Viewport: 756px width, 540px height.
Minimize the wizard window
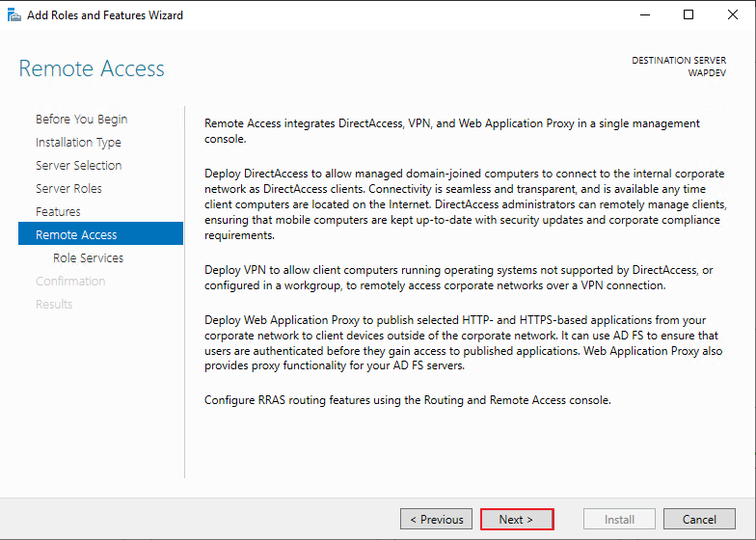click(644, 15)
